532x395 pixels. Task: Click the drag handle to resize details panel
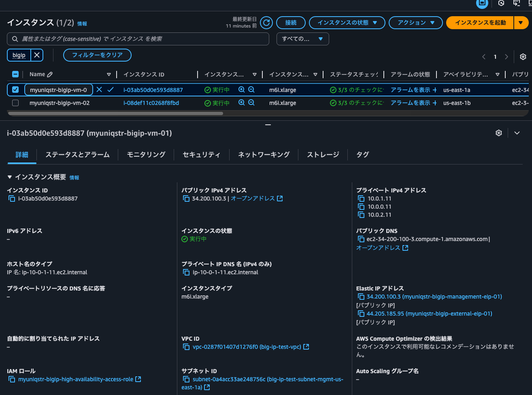pos(268,125)
